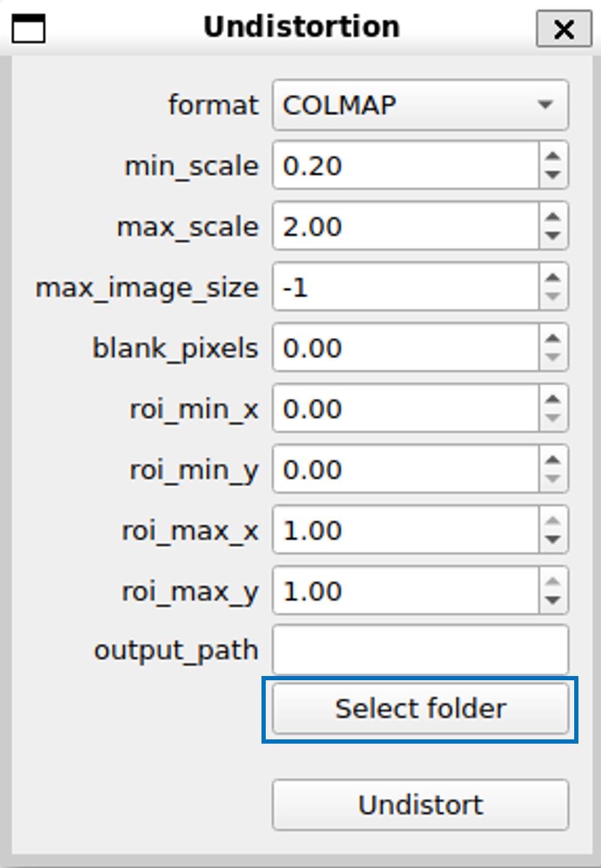Raise blank_pixels value with up arrow
Viewport: 601px width, 868px height.
(553, 339)
